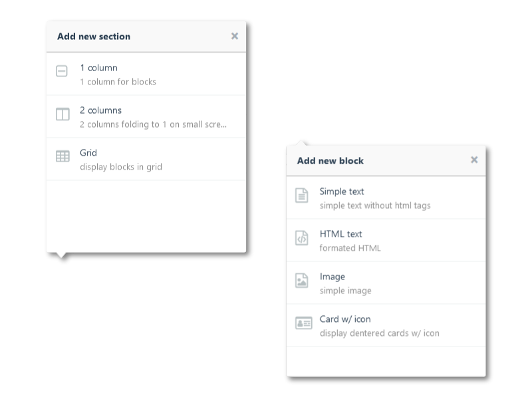Pick the "Grid" section option
This screenshot has height=399, width=532.
88,153
